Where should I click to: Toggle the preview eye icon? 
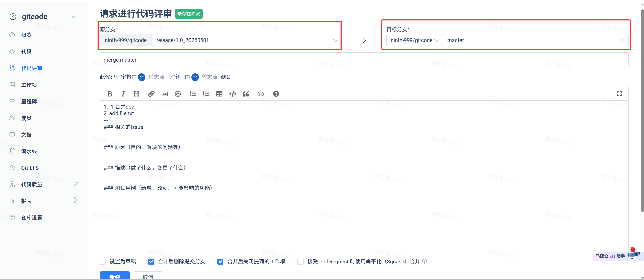pos(261,94)
